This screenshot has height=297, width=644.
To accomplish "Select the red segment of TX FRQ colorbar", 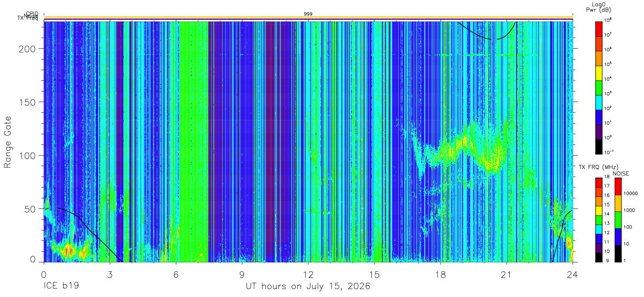I will click(x=599, y=182).
